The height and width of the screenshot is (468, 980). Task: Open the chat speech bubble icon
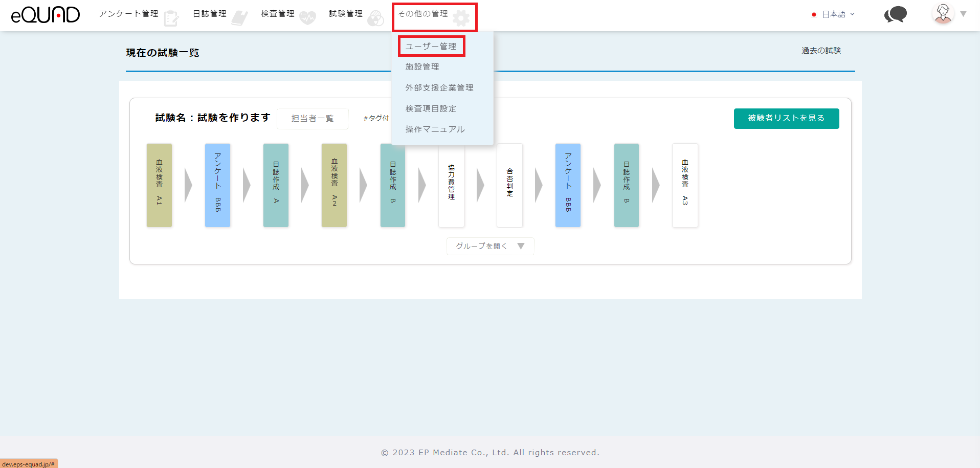pos(895,14)
